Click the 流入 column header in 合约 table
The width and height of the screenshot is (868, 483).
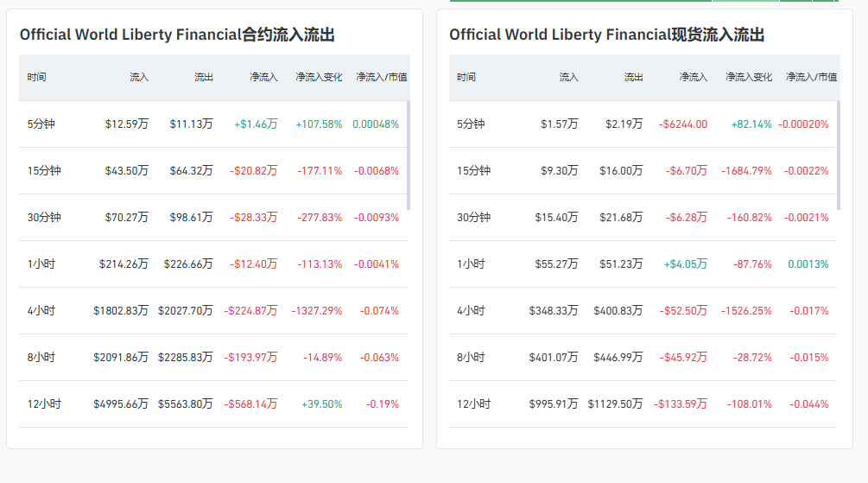coord(139,78)
